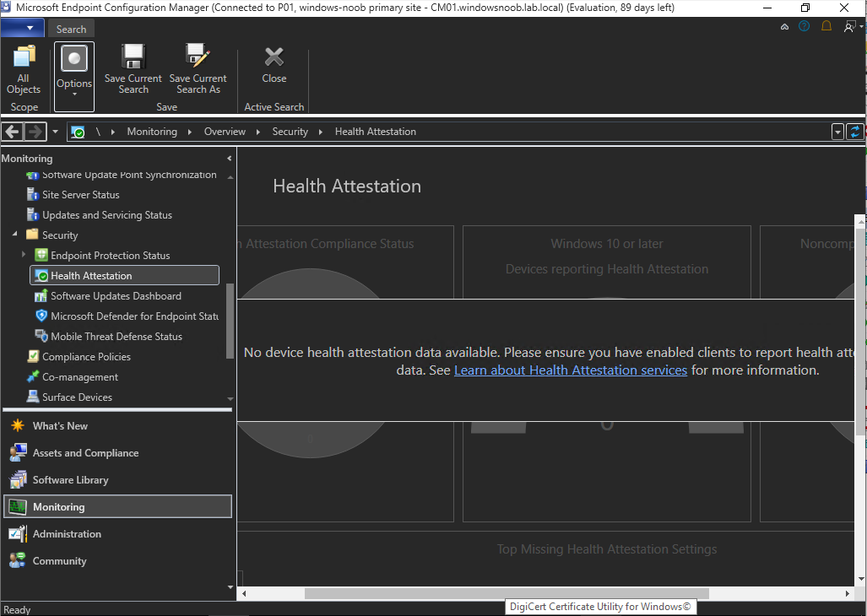The height and width of the screenshot is (616, 867).
Task: Open Software Updates Dashboard
Action: (116, 296)
